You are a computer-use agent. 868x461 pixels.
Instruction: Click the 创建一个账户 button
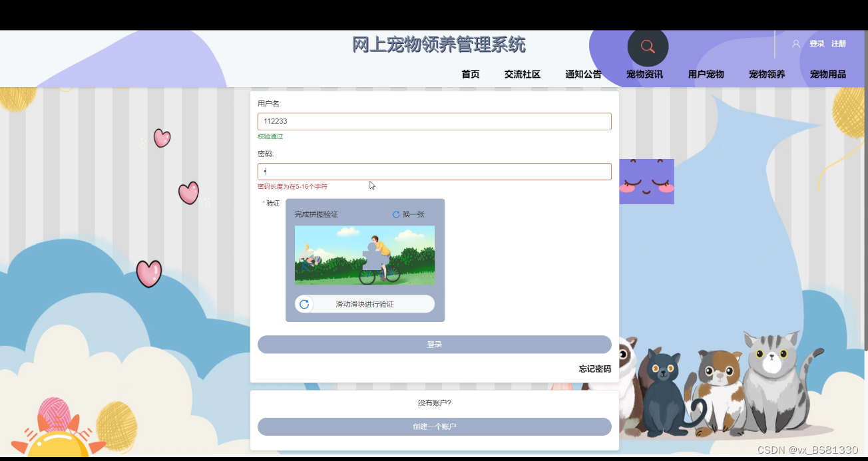[x=435, y=426]
